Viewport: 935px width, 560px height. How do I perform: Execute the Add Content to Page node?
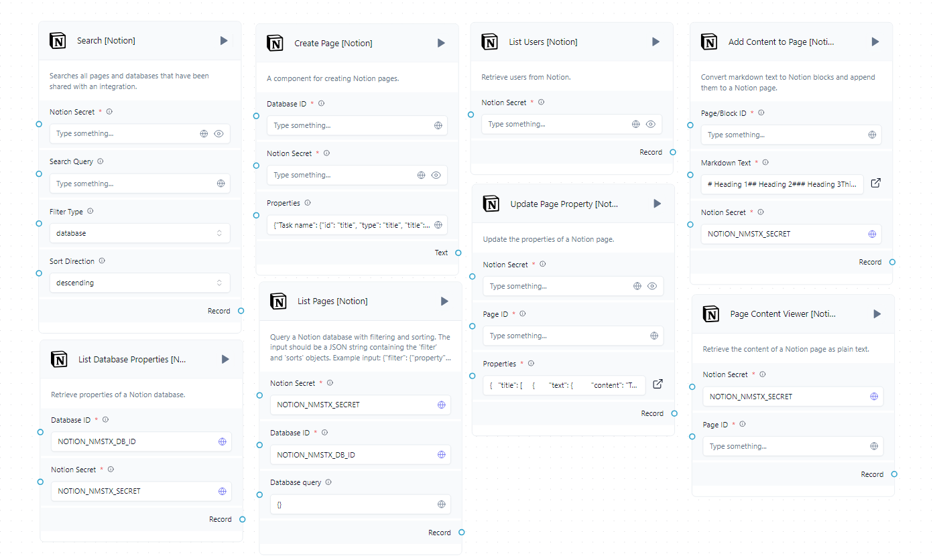875,42
